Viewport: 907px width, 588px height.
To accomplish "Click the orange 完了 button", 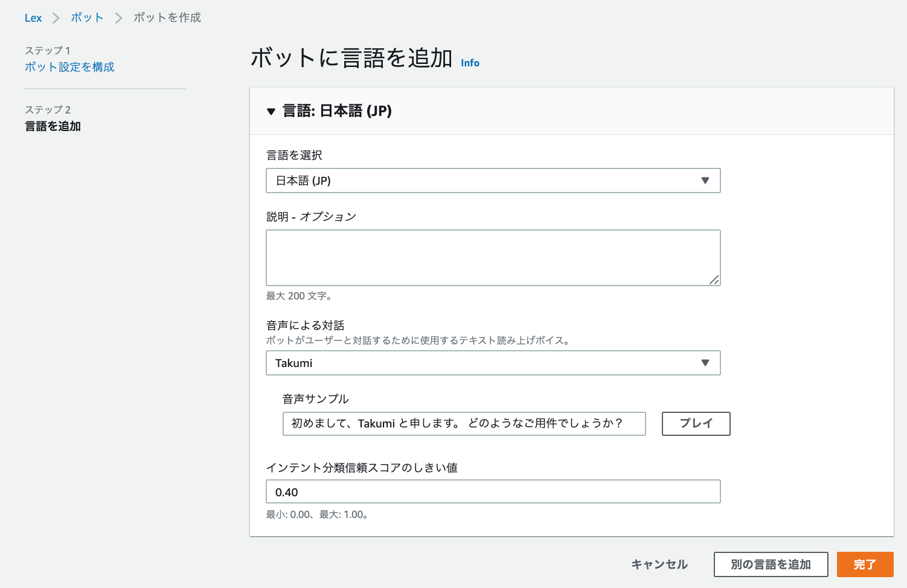I will (865, 564).
